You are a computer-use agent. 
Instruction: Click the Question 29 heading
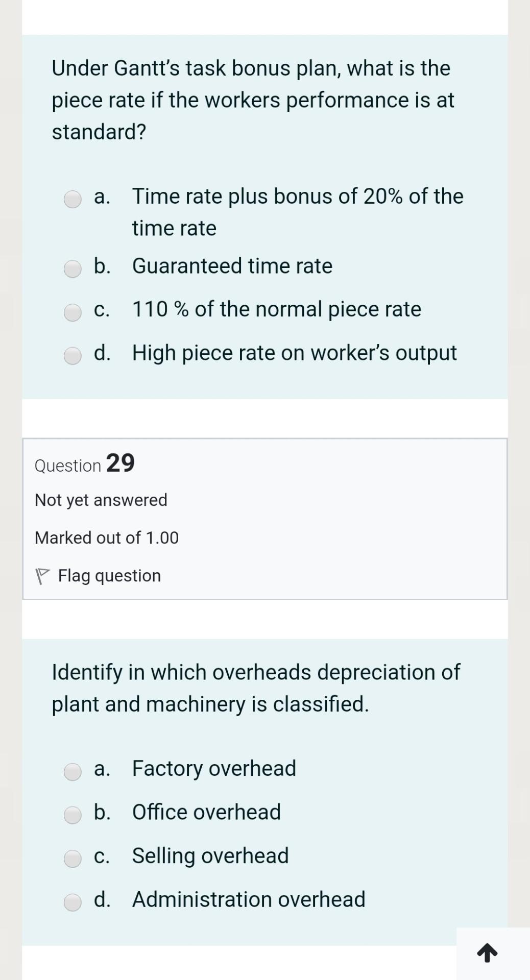coord(84,464)
